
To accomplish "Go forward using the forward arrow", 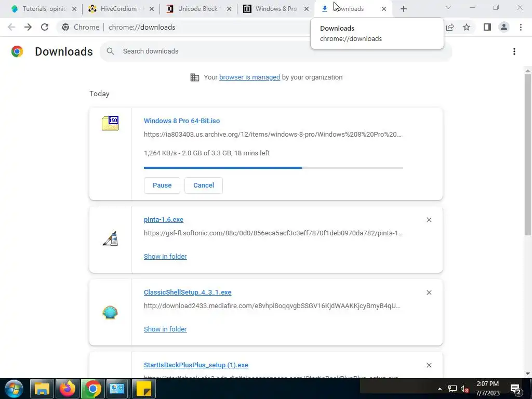I will point(28,27).
